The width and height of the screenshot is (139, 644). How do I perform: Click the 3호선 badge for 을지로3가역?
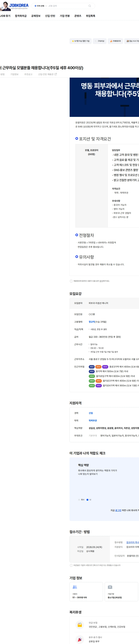click(x=98, y=381)
